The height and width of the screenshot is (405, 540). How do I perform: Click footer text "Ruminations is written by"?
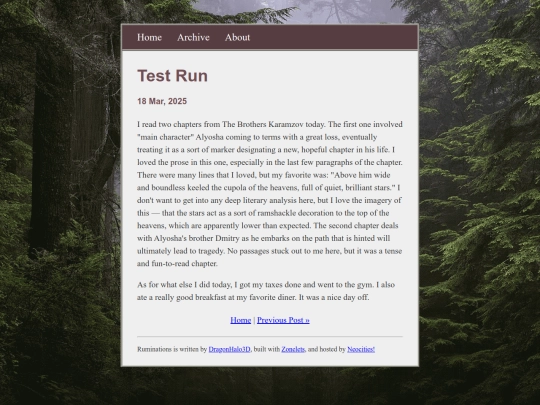pos(172,349)
